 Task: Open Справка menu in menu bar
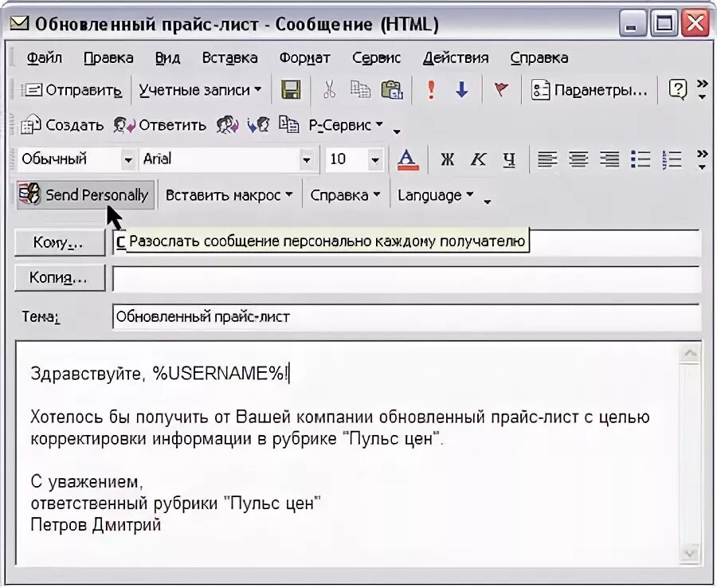[539, 57]
